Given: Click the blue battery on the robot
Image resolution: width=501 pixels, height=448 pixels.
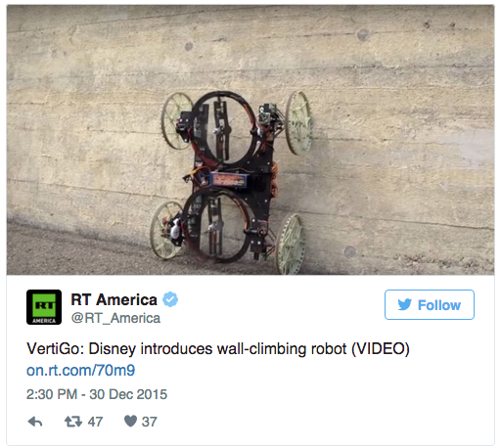Looking at the screenshot, I should (x=231, y=180).
